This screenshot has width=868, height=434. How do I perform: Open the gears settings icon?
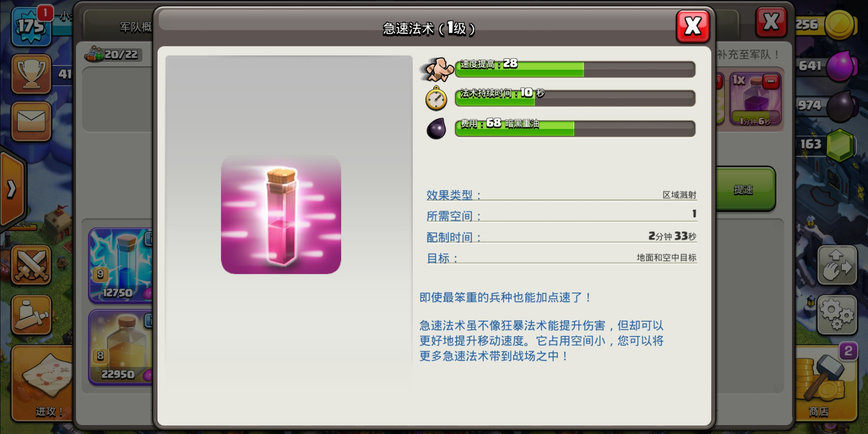[837, 315]
